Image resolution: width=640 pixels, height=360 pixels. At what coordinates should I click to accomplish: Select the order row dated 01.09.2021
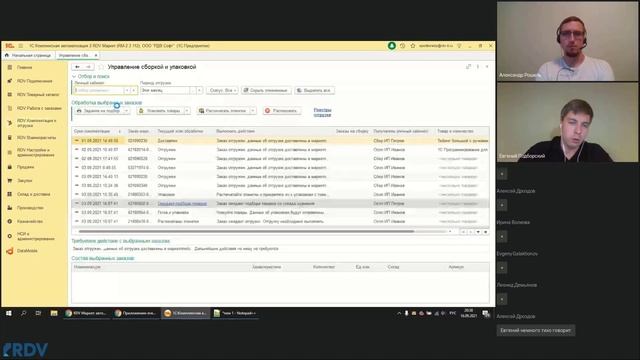280,140
